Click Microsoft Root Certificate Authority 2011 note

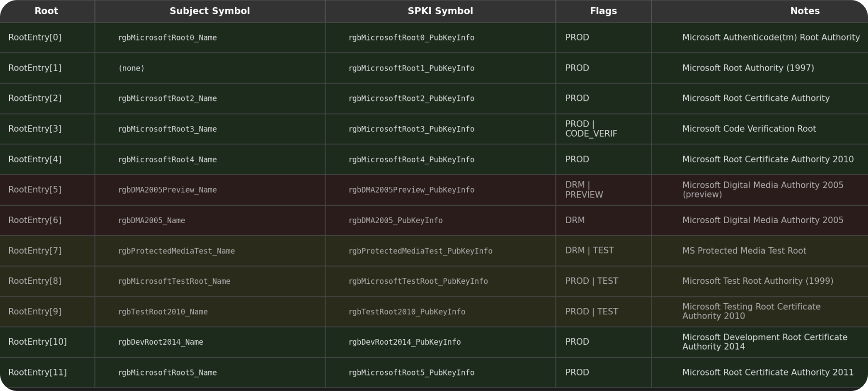pos(768,372)
